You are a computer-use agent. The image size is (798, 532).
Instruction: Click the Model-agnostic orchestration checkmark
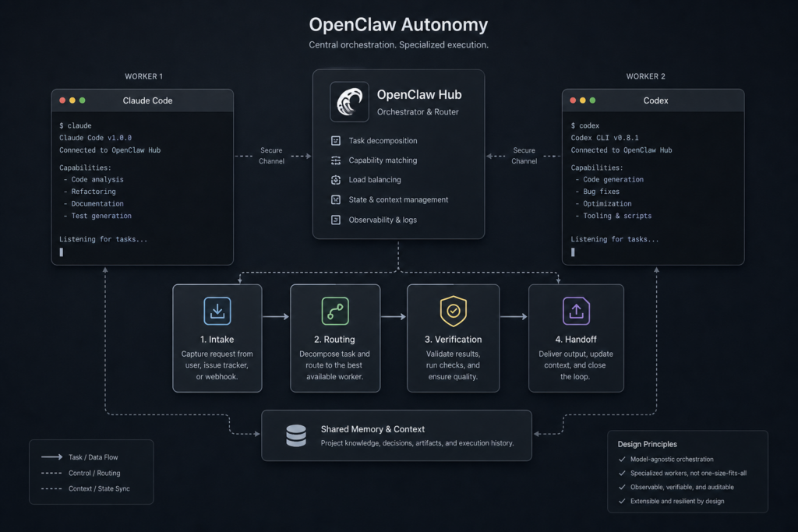622,460
